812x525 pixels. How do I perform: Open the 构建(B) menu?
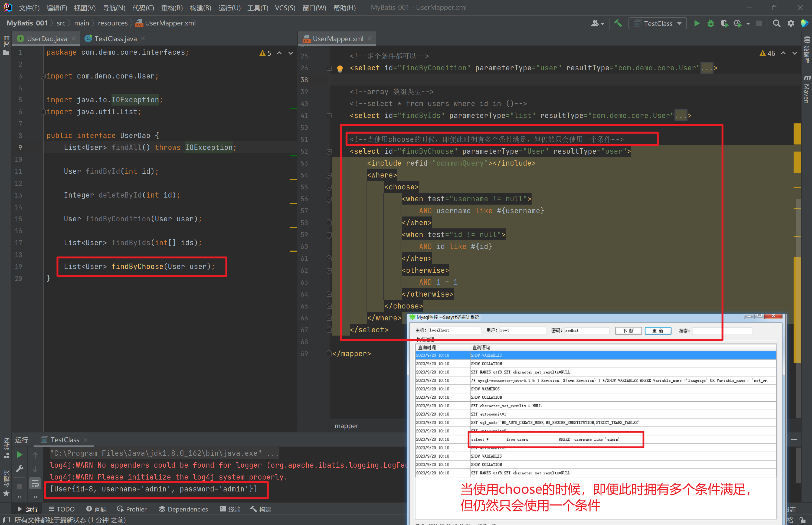[x=200, y=8]
